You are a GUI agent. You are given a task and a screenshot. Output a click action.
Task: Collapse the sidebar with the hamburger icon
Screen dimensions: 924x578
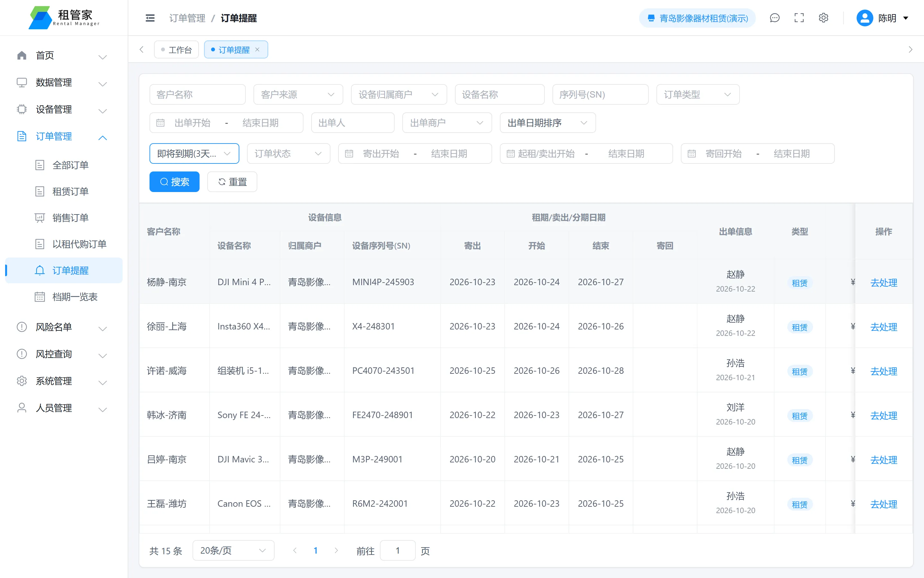[x=150, y=18]
